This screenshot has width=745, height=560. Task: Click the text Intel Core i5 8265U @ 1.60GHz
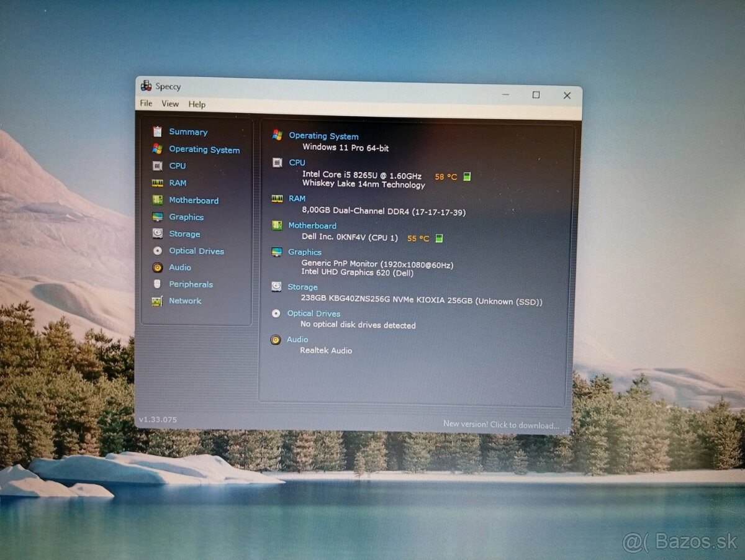(x=362, y=176)
